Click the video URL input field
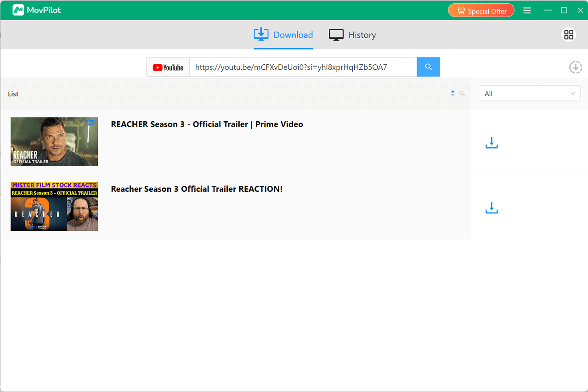The width and height of the screenshot is (588, 392). pyautogui.click(x=303, y=67)
